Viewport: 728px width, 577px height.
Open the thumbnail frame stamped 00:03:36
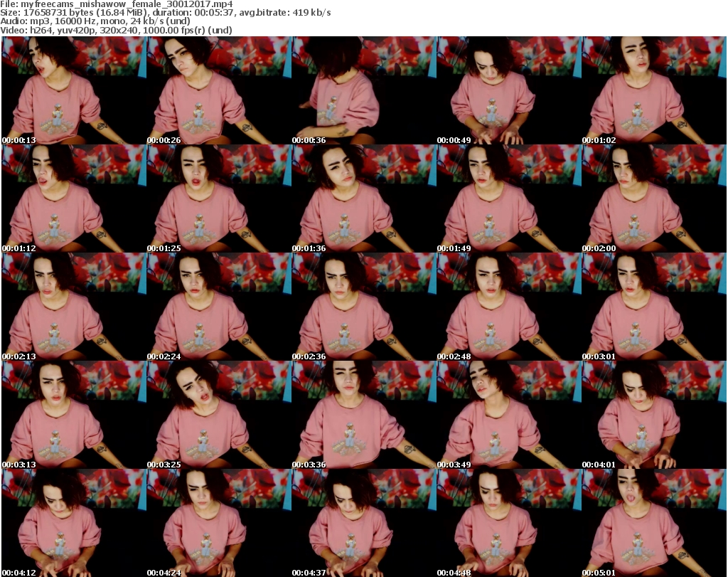tap(363, 415)
